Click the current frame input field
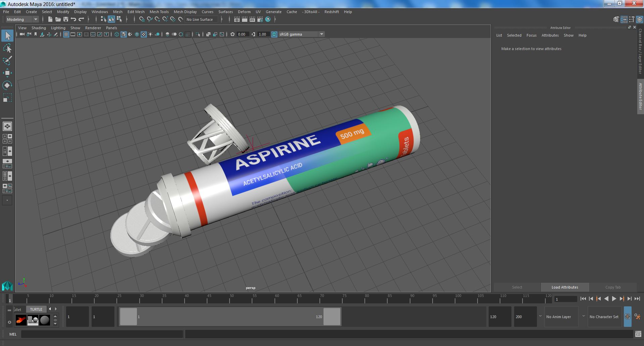644x346 pixels. 565,299
